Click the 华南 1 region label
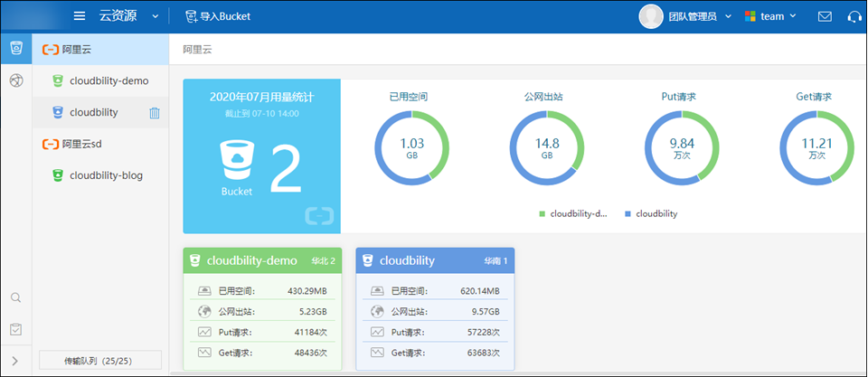 coord(496,261)
